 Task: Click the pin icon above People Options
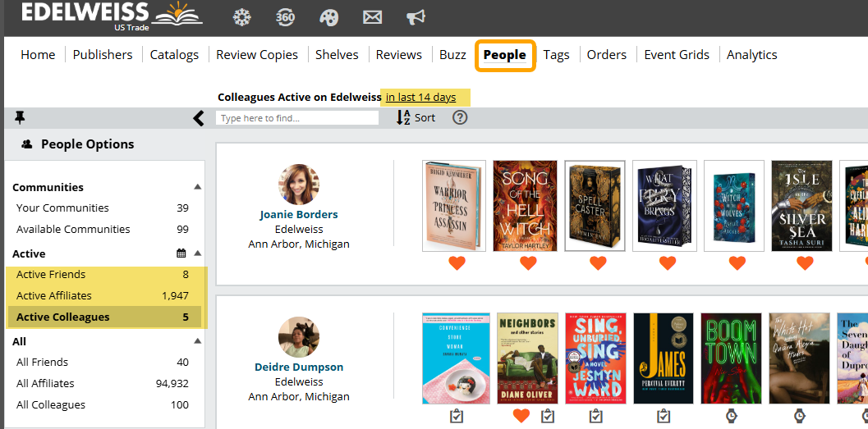[x=21, y=118]
